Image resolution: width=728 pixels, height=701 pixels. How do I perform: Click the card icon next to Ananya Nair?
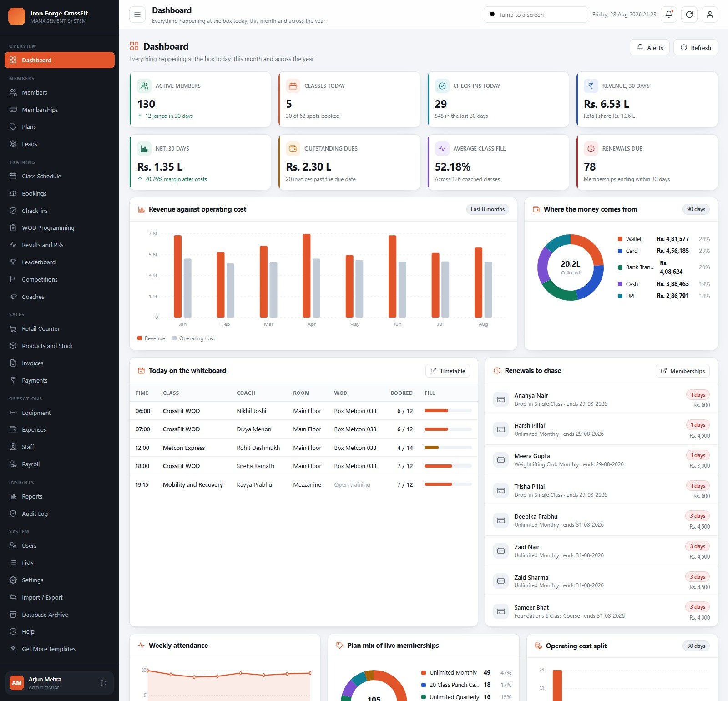tap(501, 399)
